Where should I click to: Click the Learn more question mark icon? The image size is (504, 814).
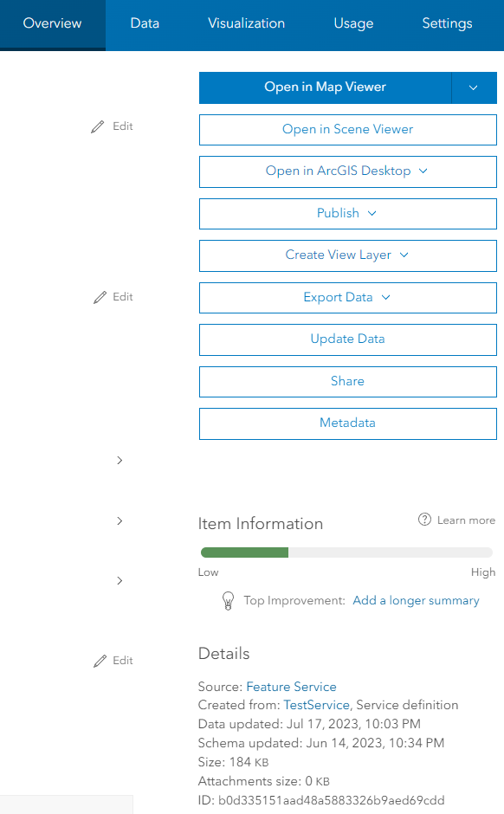pyautogui.click(x=424, y=520)
